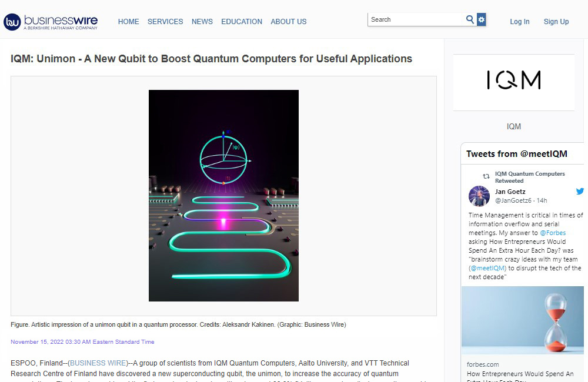Click the IQM name under the logo
The height and width of the screenshot is (382, 588).
(x=514, y=127)
